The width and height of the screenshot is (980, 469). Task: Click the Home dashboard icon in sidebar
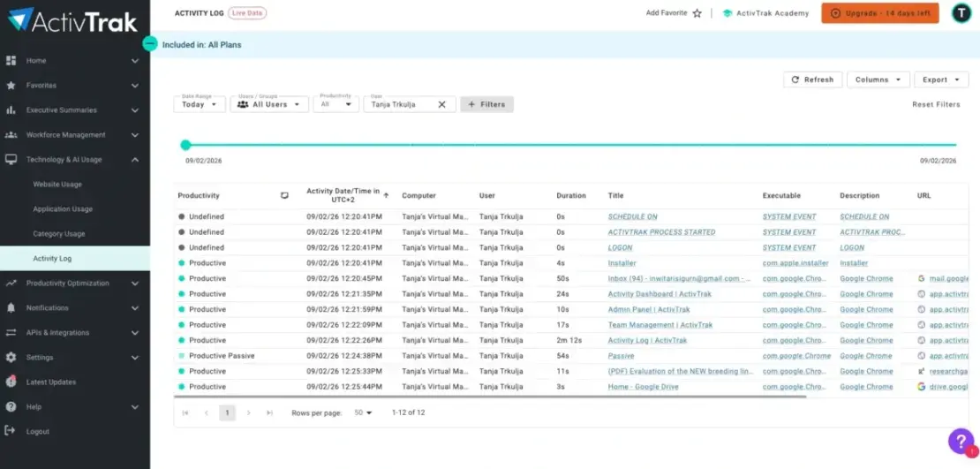pyautogui.click(x=11, y=61)
